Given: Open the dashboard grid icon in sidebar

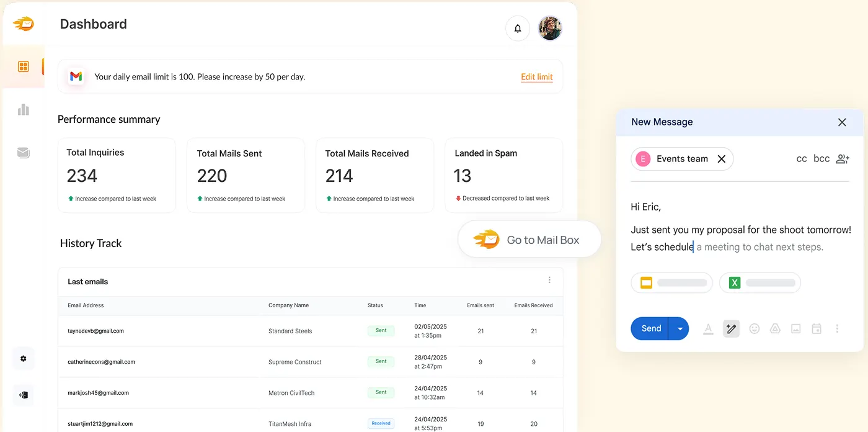Looking at the screenshot, I should coord(23,65).
